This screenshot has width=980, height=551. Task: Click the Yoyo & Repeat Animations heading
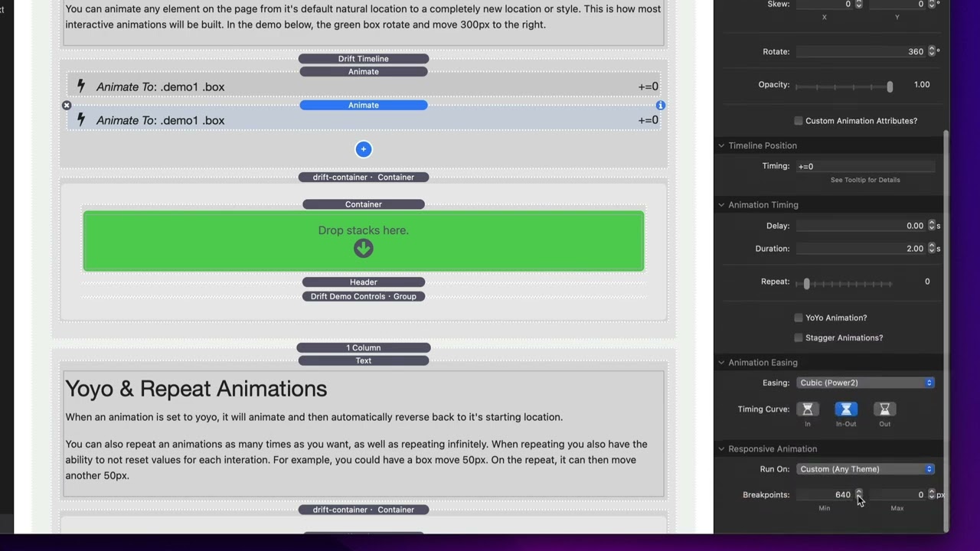tap(196, 389)
